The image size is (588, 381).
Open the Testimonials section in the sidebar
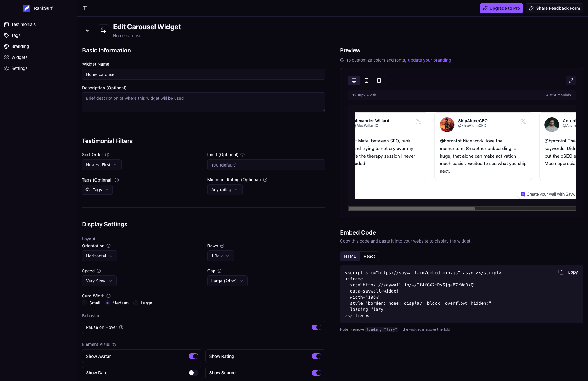coord(23,24)
